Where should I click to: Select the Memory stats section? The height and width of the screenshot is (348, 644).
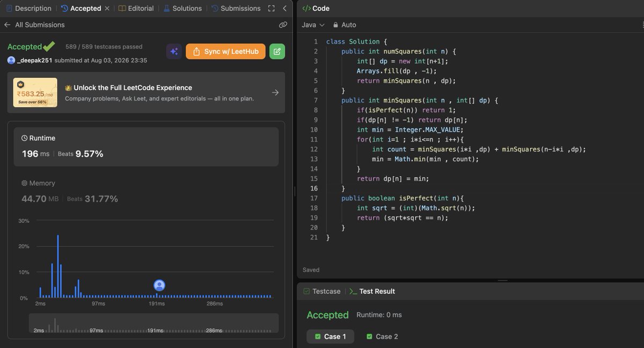click(146, 191)
